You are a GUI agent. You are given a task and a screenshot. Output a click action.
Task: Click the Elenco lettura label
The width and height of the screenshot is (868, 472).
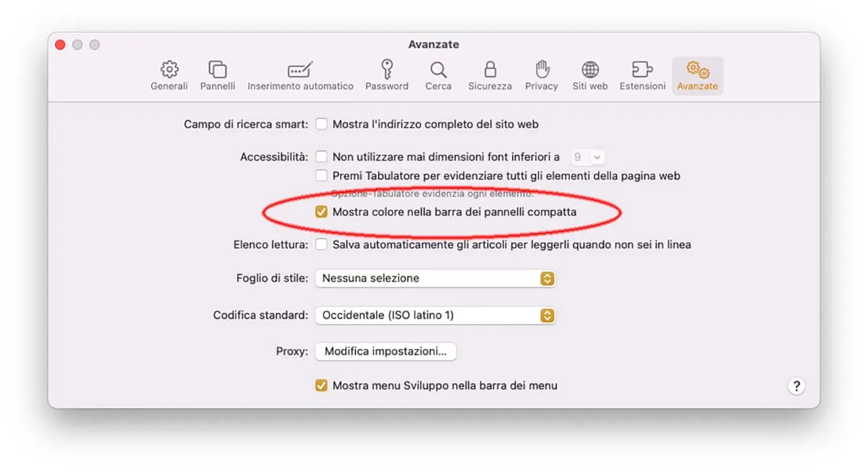click(271, 245)
